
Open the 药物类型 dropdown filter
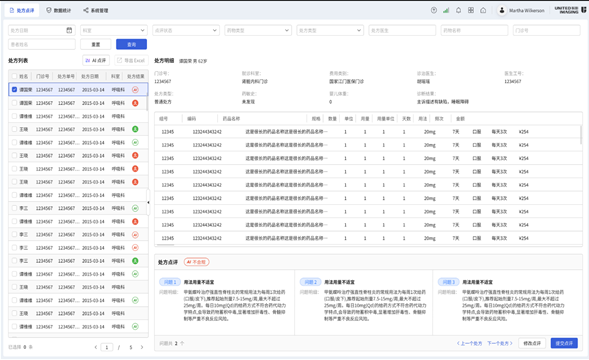258,30
